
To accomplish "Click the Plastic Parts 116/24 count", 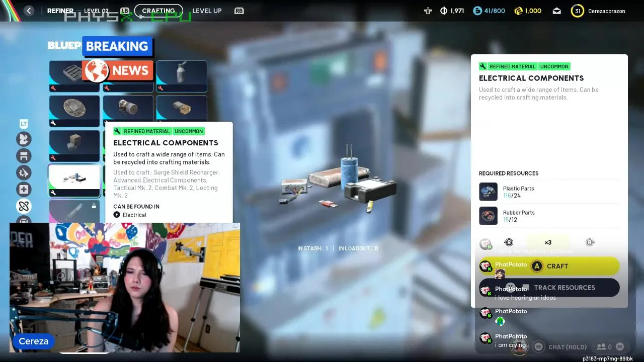I will click(512, 196).
